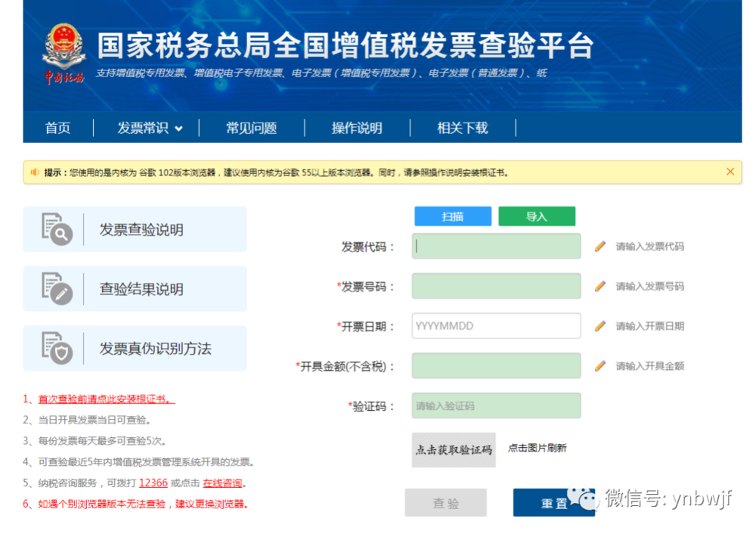Click the national tax emblem logo
Screen dimensions: 756x534
click(x=64, y=53)
